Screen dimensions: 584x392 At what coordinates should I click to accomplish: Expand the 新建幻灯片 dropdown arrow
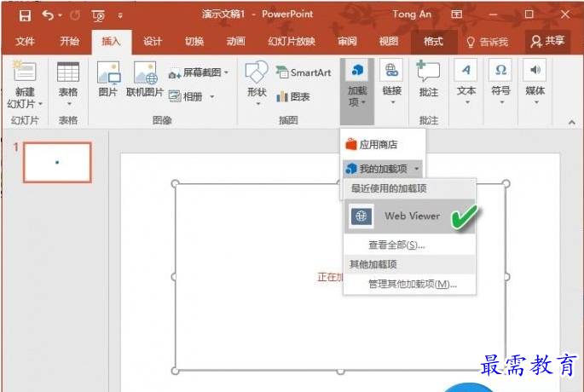pyautogui.click(x=40, y=104)
